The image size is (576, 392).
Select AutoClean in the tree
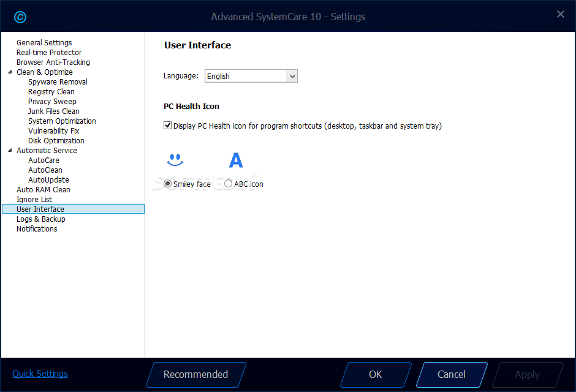45,170
